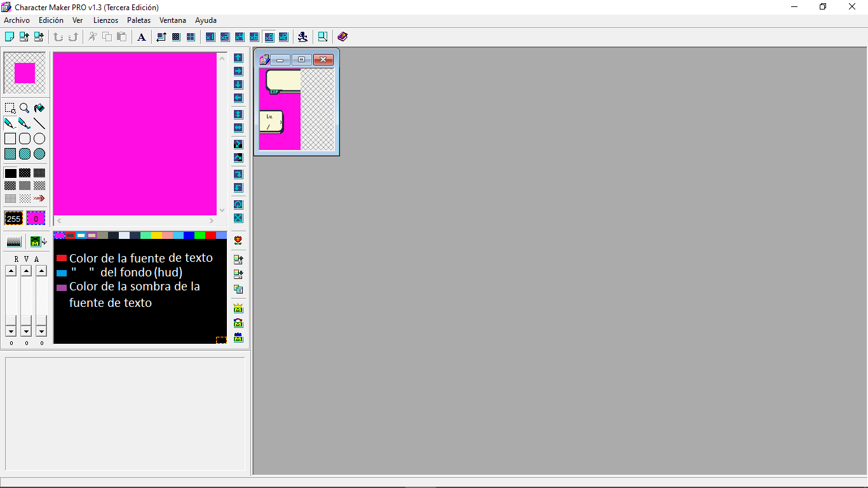This screenshot has height=488, width=868.
Task: Select the filled circle shape tool
Action: coord(39,154)
